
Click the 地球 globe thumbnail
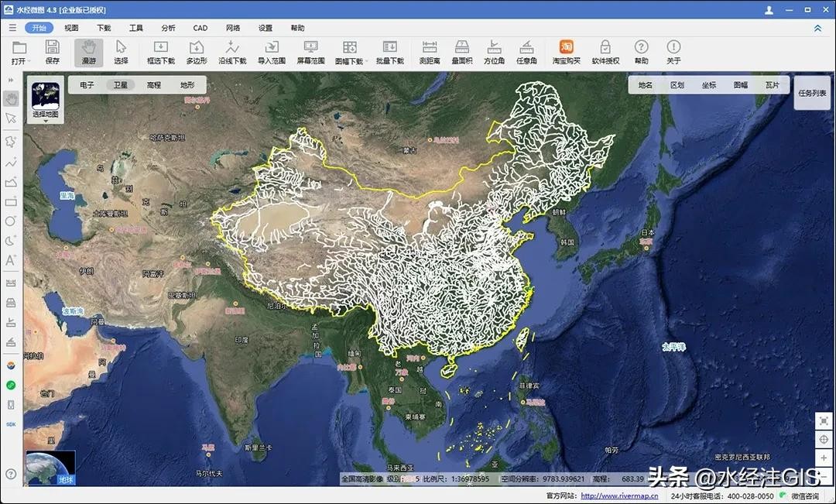pos(51,468)
